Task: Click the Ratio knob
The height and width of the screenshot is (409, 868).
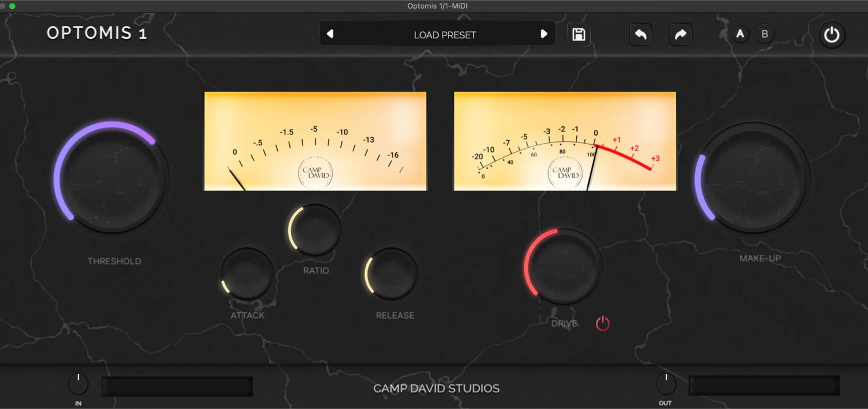Action: click(x=316, y=230)
